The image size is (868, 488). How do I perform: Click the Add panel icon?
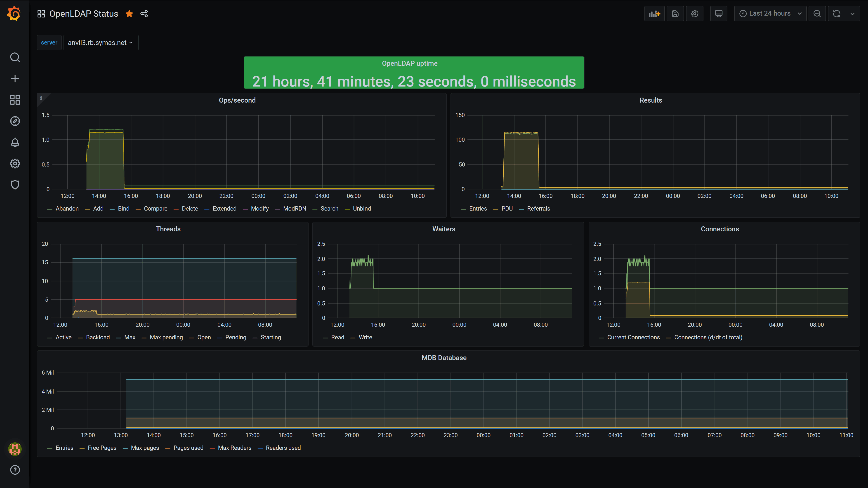pos(654,14)
